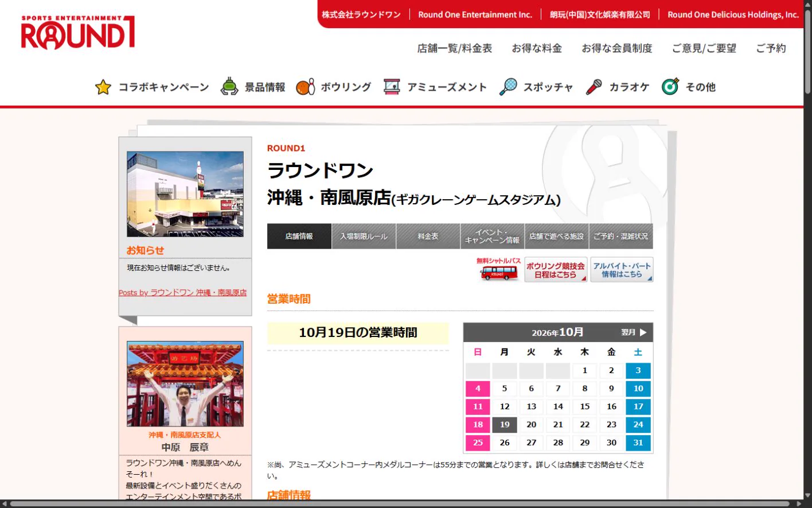812x508 pixels.
Task: Open the ご予約 link in header
Action: (x=771, y=48)
